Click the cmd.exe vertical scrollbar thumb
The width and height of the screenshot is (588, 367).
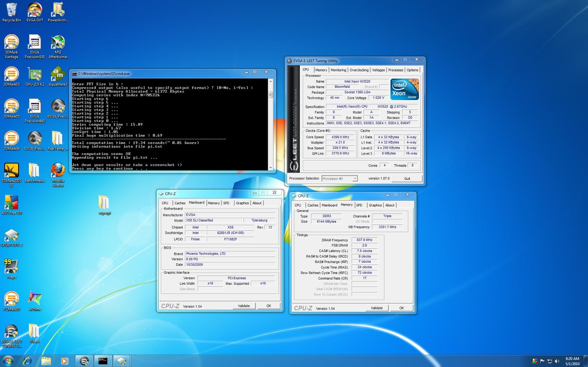pos(271,94)
